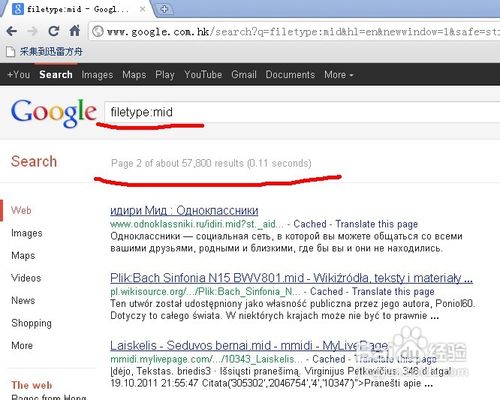
Task: Expand the More dropdown in Google bar
Action: pos(338,75)
